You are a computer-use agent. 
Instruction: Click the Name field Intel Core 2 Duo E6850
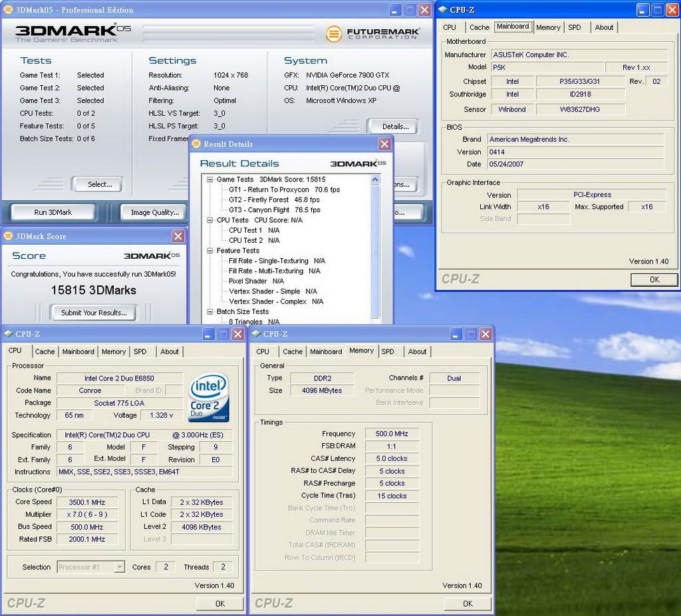(120, 379)
